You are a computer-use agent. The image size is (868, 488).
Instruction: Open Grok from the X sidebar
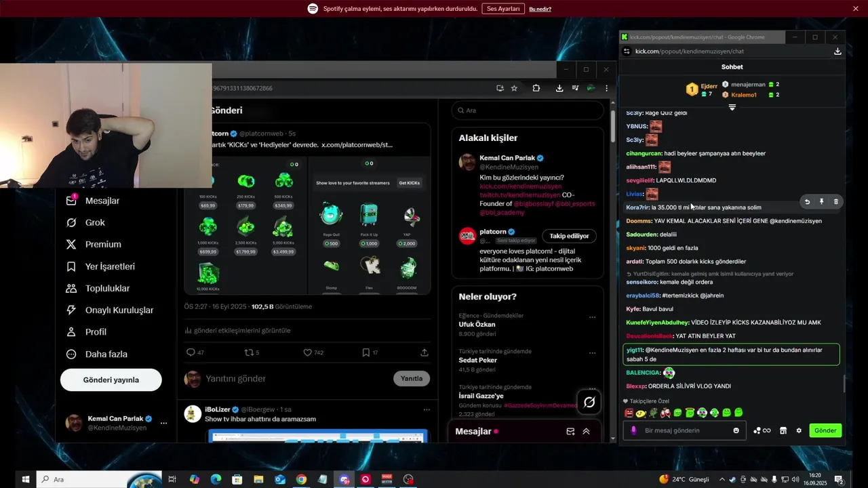[85, 222]
